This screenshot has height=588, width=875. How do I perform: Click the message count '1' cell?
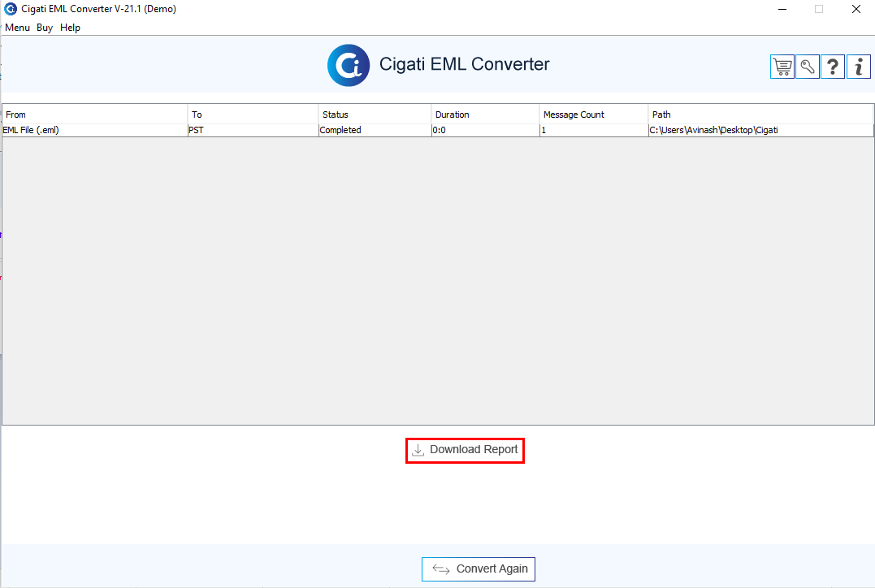tap(594, 130)
